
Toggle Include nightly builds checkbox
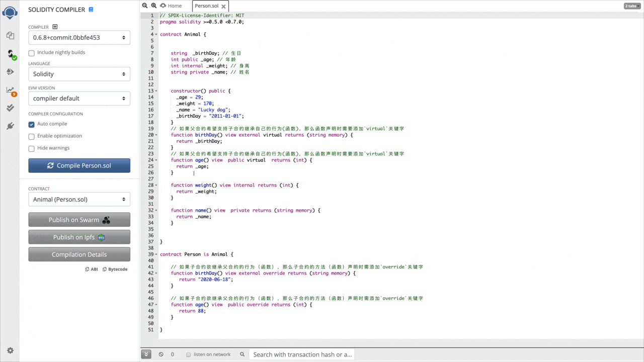(32, 53)
